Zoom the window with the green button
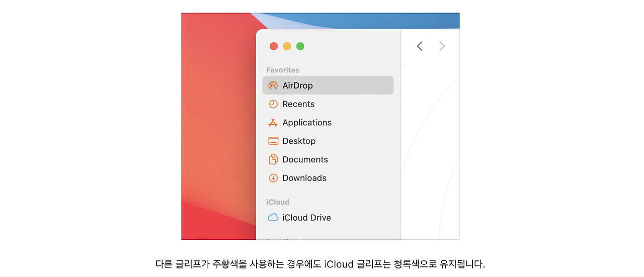The image size is (644, 277). coord(300,46)
